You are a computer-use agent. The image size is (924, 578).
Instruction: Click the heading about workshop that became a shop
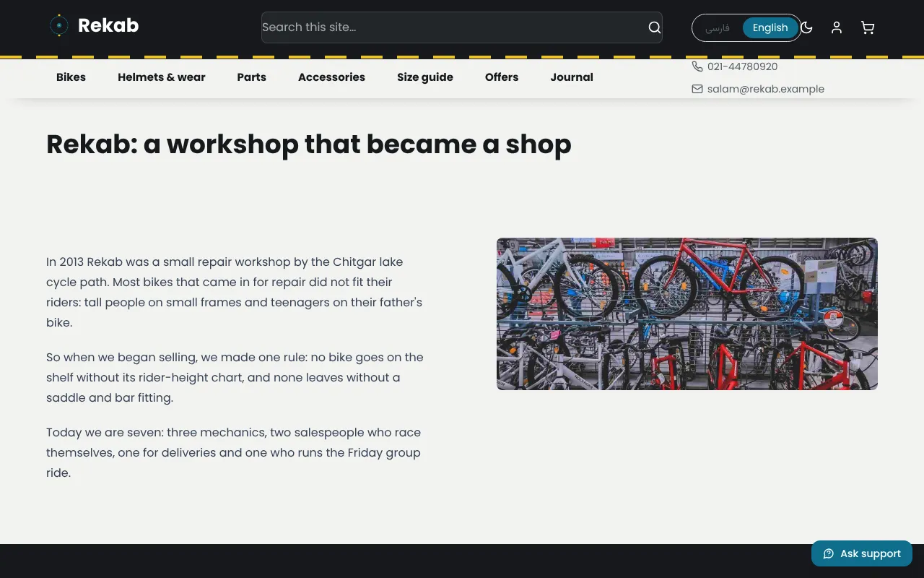[309, 144]
